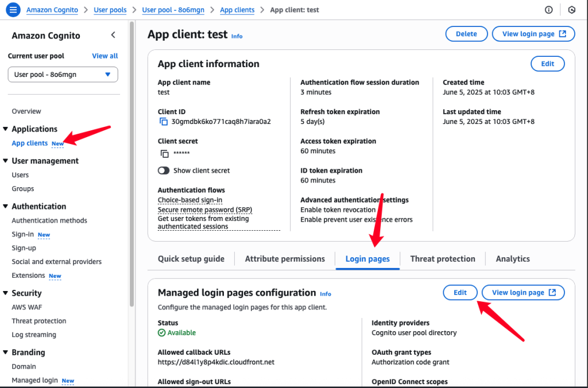Go to User pools breadcrumb
Viewport: 588px width, 388px height.
click(110, 10)
